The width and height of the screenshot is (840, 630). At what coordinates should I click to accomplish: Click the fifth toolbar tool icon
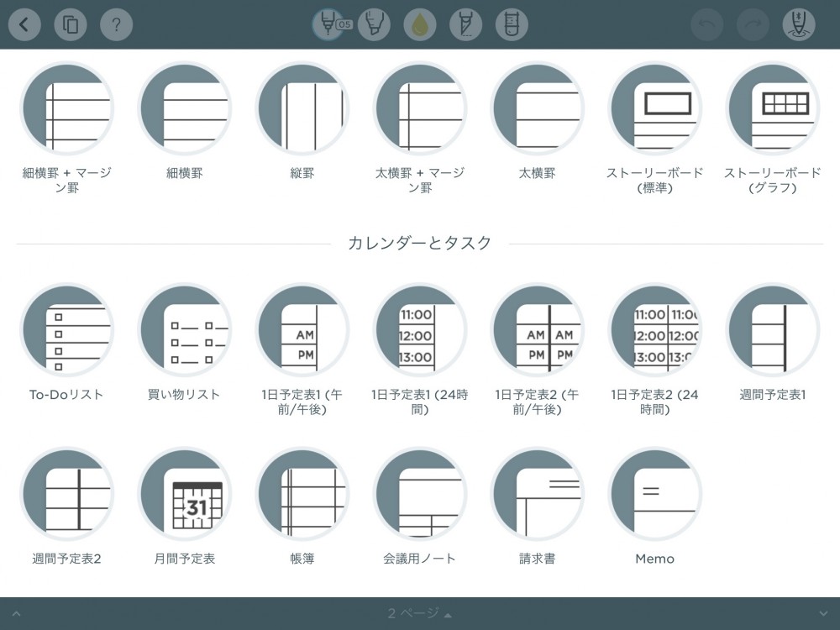(511, 24)
